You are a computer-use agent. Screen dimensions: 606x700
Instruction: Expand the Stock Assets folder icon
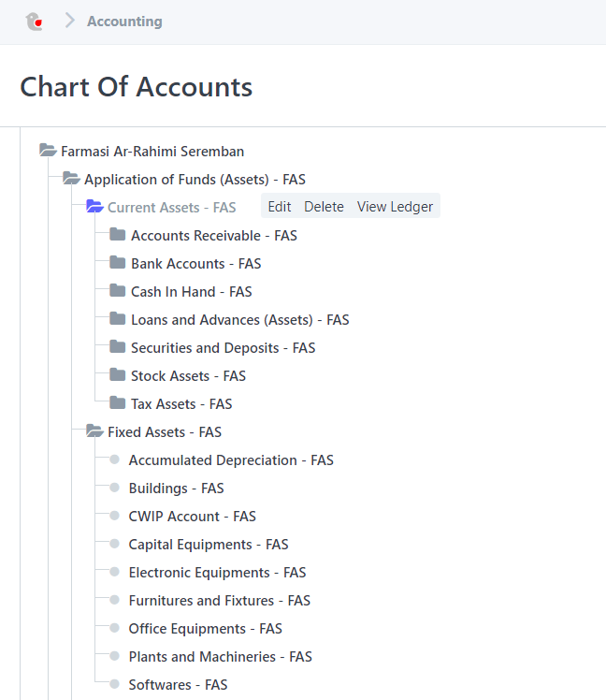coord(117,375)
